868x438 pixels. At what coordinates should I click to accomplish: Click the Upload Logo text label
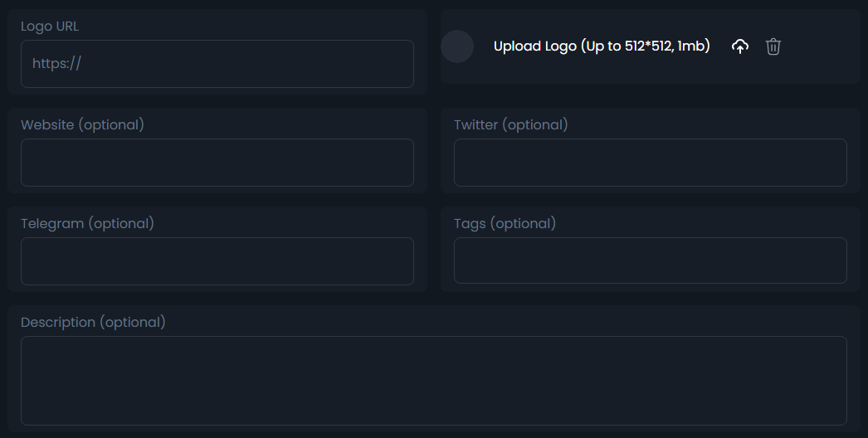602,46
